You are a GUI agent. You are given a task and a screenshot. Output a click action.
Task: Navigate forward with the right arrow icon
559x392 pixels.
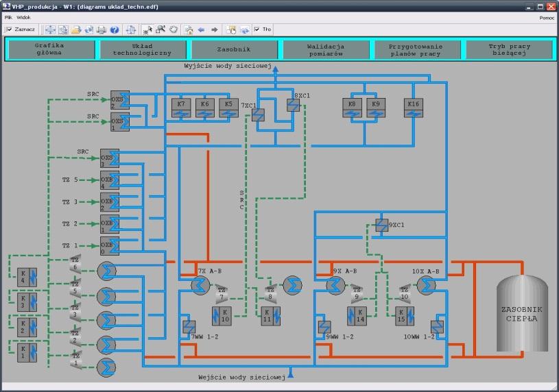point(214,29)
